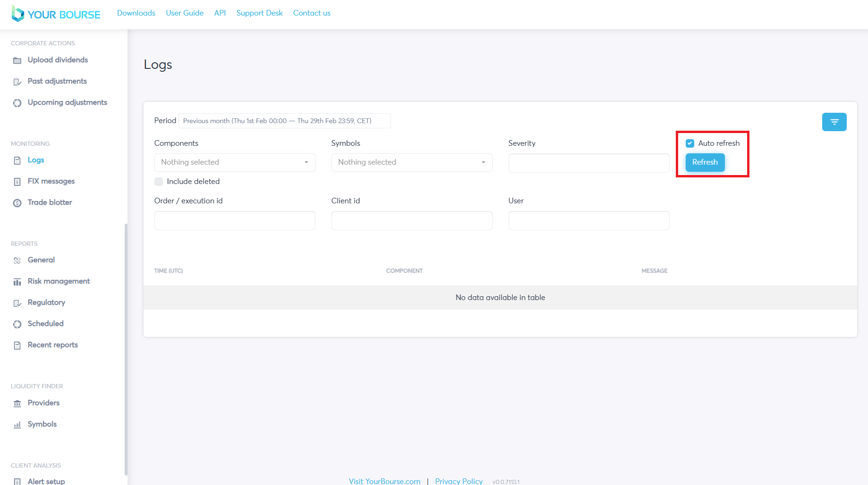Click the Providers bank icon

point(17,403)
